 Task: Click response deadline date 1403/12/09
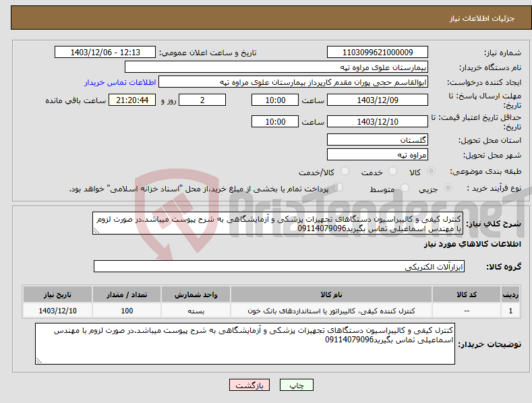click(378, 100)
